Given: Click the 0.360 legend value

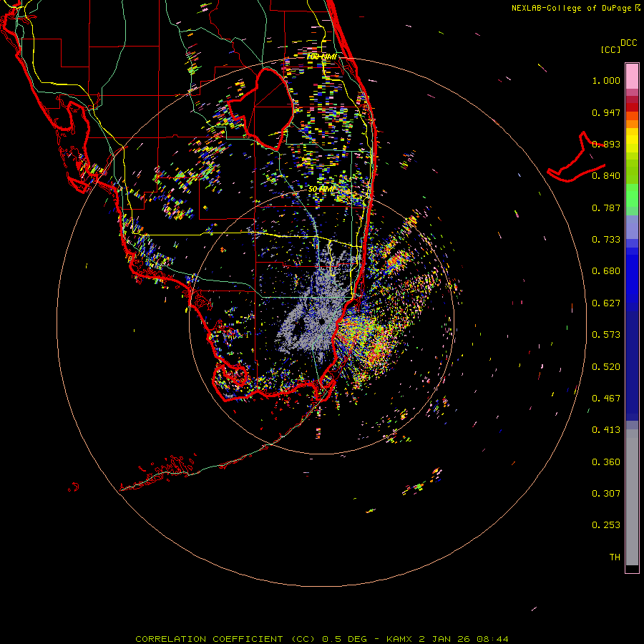Looking at the screenshot, I should tap(606, 462).
